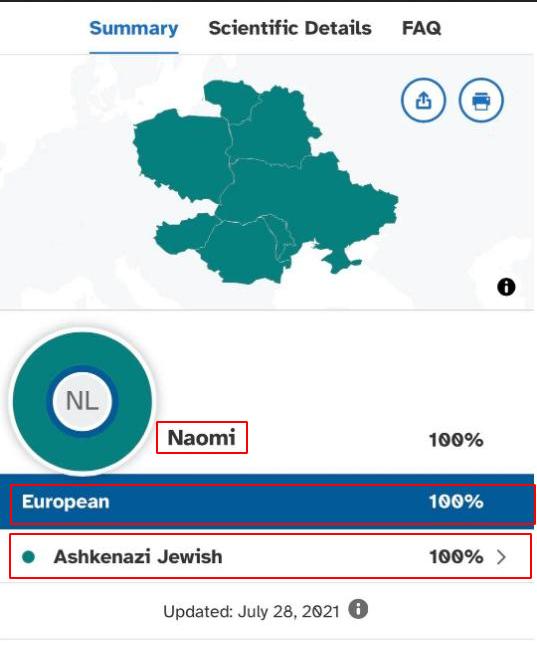Click the teal dot beside Ashkenazi Jewish
The height and width of the screenshot is (649, 537).
(x=29, y=557)
